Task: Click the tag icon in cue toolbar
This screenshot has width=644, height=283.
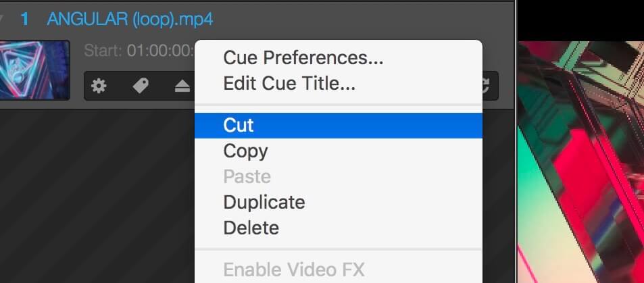Action: [x=141, y=86]
